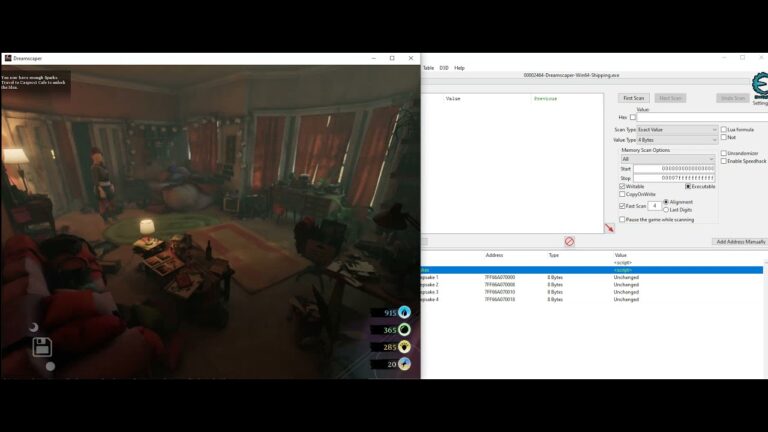Click the floppy disk save icon in Dreamscaper

[42, 347]
